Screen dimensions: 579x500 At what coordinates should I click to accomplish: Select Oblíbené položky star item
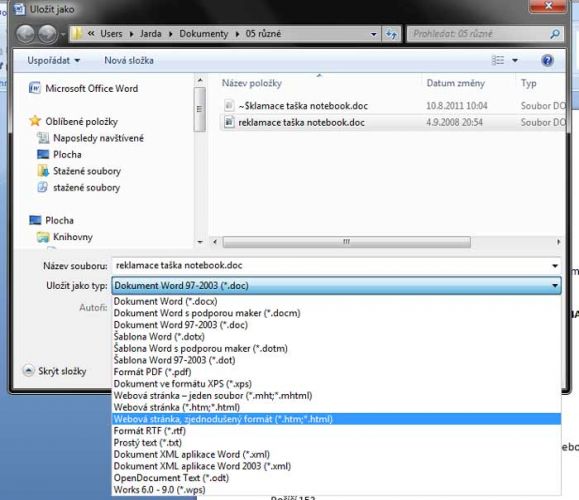(x=73, y=121)
